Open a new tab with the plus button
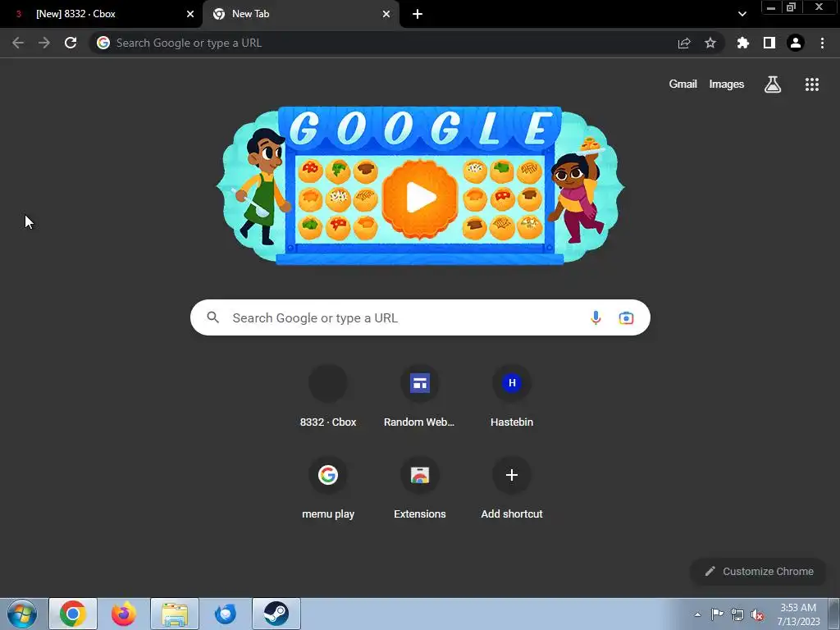The width and height of the screenshot is (840, 630). (418, 15)
